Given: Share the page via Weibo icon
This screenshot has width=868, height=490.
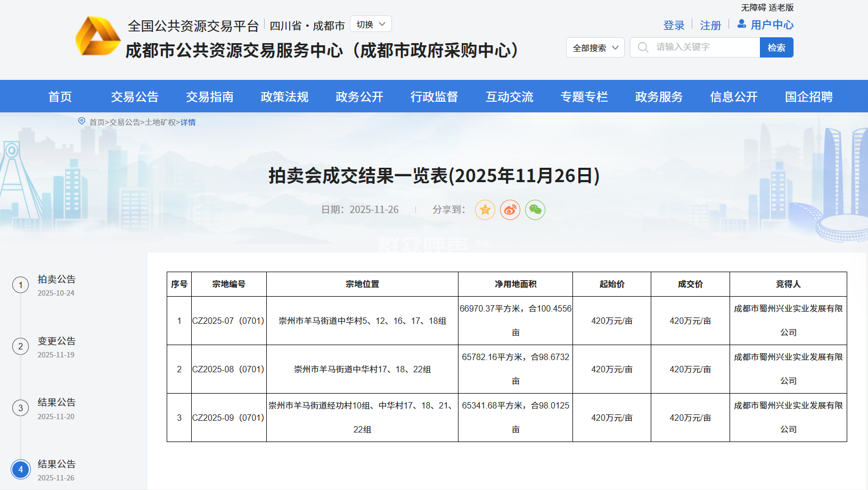Looking at the screenshot, I should 510,210.
